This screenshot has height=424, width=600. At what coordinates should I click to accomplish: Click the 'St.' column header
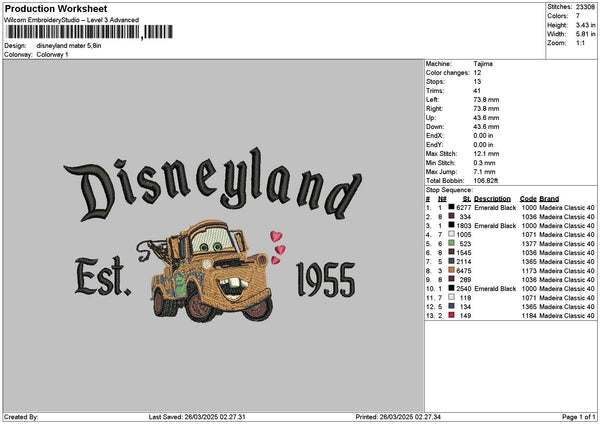tap(467, 199)
